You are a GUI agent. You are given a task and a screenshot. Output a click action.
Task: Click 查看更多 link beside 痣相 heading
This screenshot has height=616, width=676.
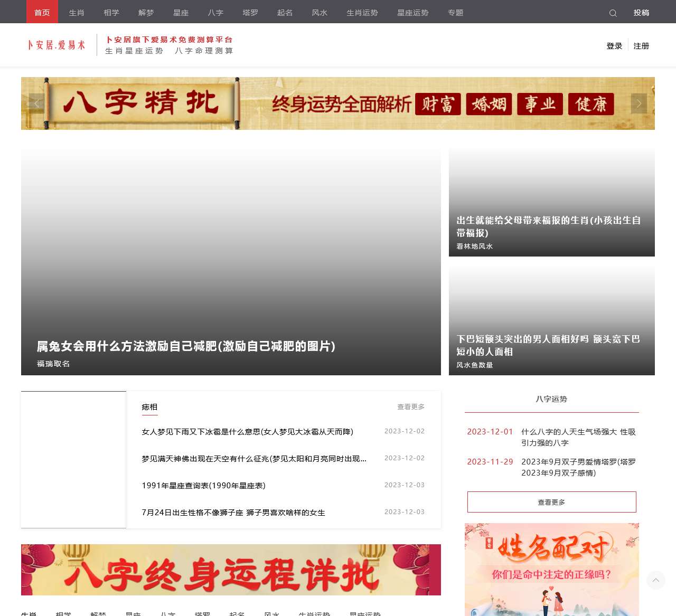[x=410, y=407]
